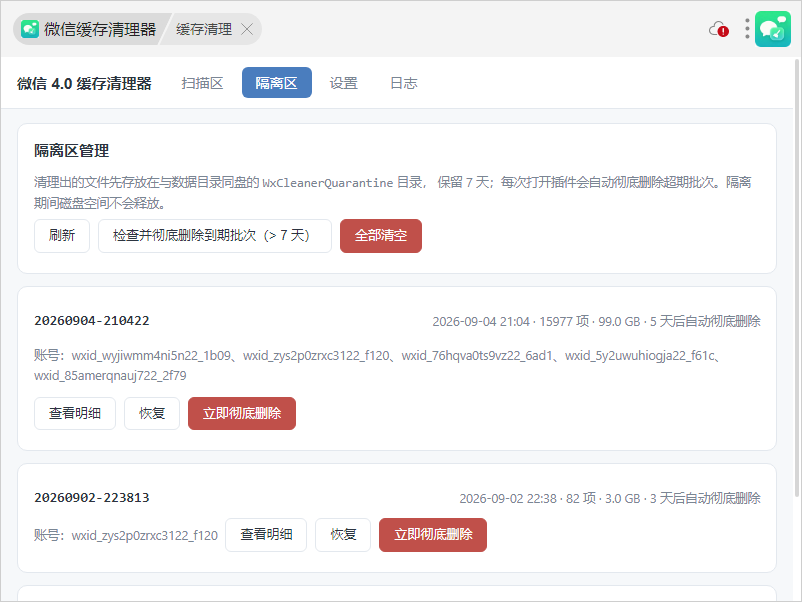Open the 设置 tab
Viewport: 802px width, 602px height.
tap(344, 83)
